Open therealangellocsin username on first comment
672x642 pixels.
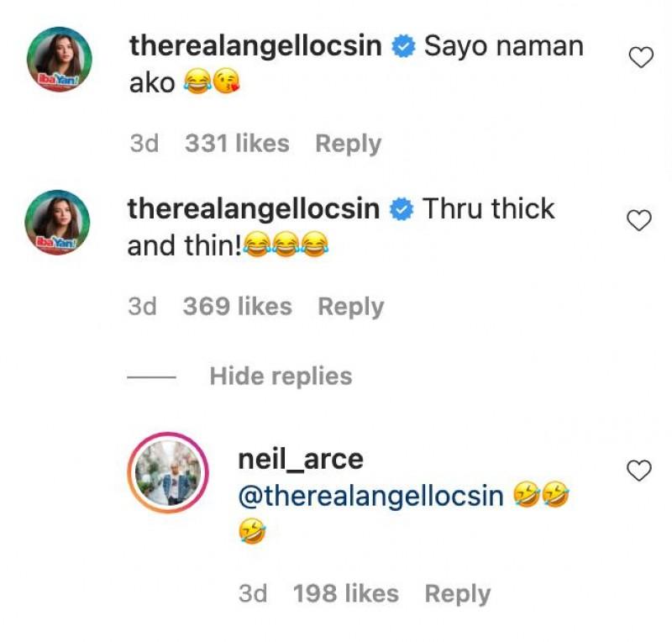coord(255,46)
